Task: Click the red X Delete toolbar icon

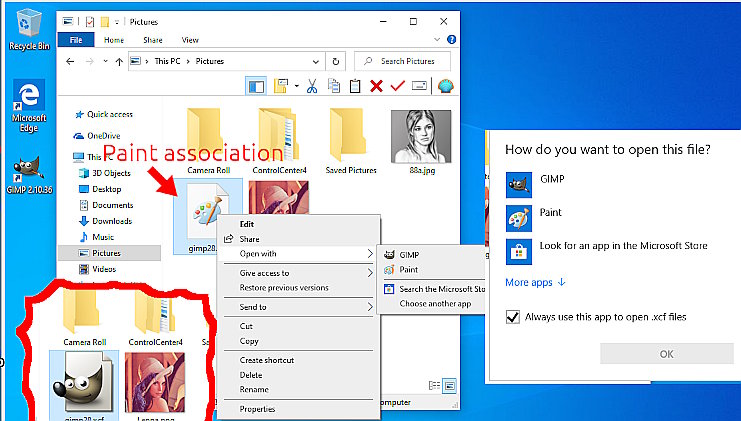Action: point(376,86)
